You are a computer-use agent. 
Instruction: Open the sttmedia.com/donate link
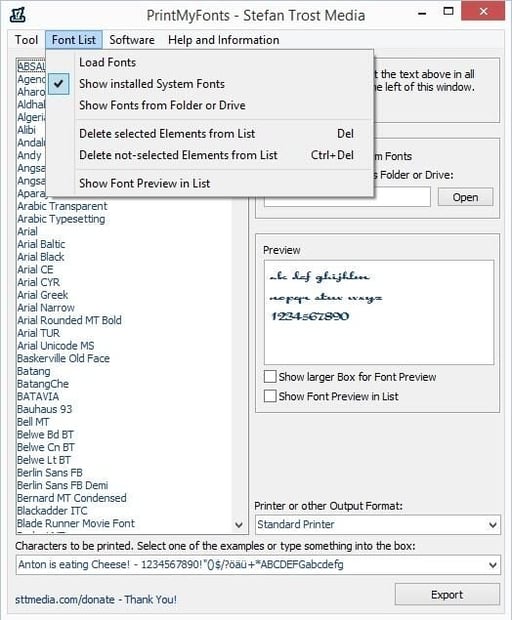[x=96, y=599]
